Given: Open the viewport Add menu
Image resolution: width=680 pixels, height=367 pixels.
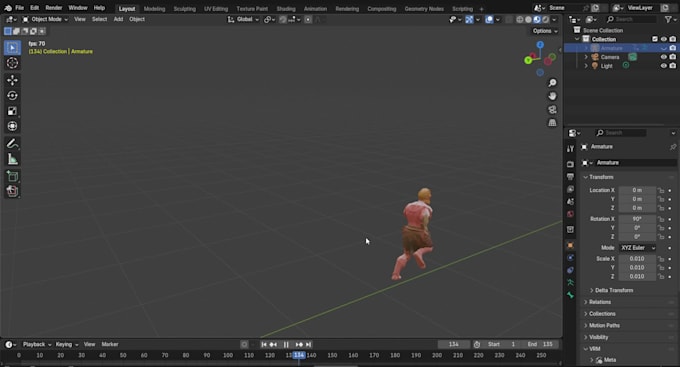Looking at the screenshot, I should 118,20.
